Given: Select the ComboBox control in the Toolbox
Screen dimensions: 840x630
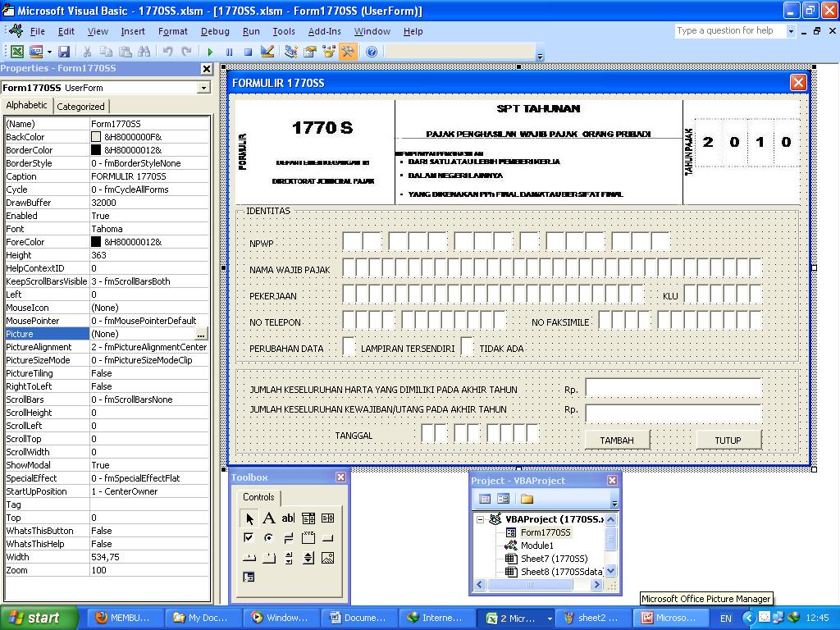Looking at the screenshot, I should [x=308, y=519].
